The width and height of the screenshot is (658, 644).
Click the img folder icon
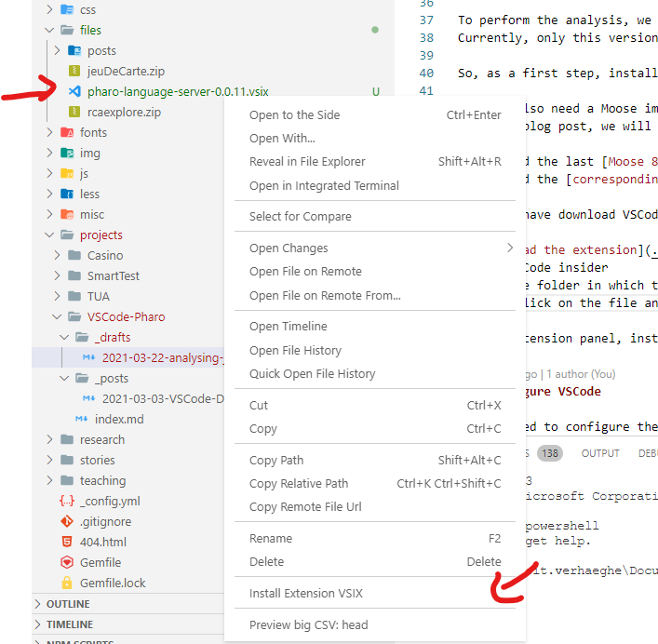pos(67,153)
